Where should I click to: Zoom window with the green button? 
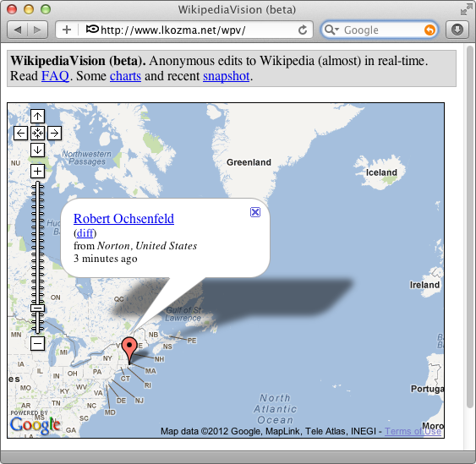tap(46, 9)
